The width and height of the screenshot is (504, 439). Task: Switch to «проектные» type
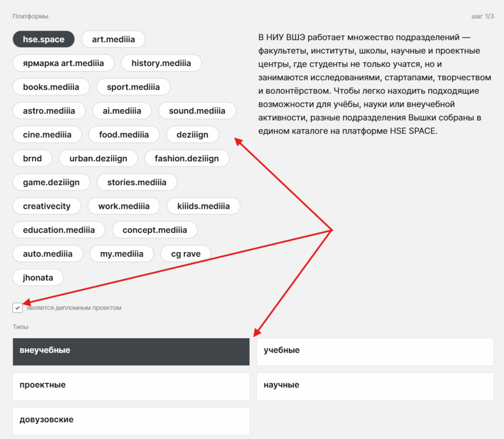click(131, 386)
